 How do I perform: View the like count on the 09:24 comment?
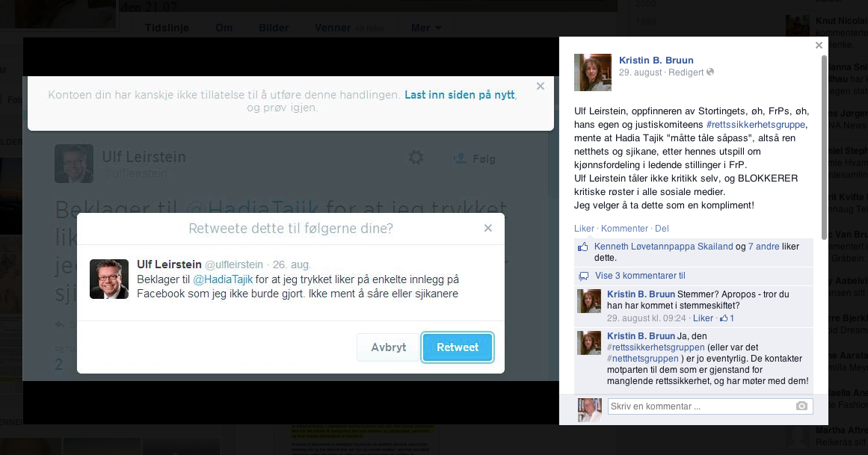coord(727,318)
